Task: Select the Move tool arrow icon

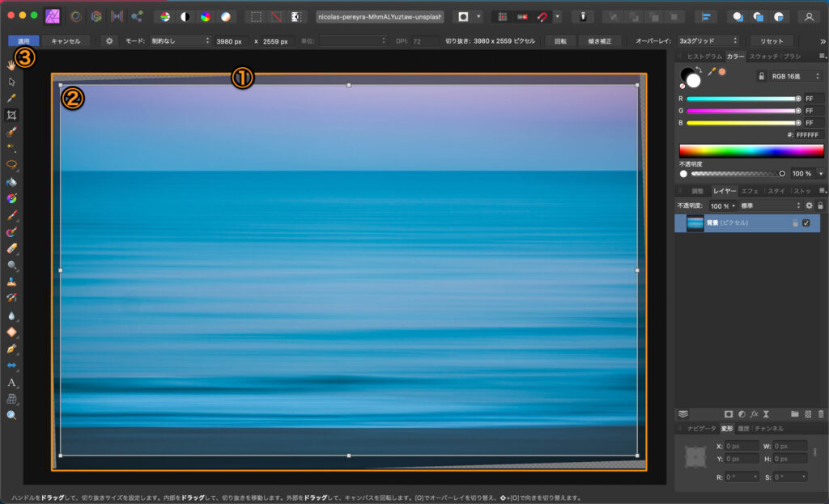Action: (12, 82)
